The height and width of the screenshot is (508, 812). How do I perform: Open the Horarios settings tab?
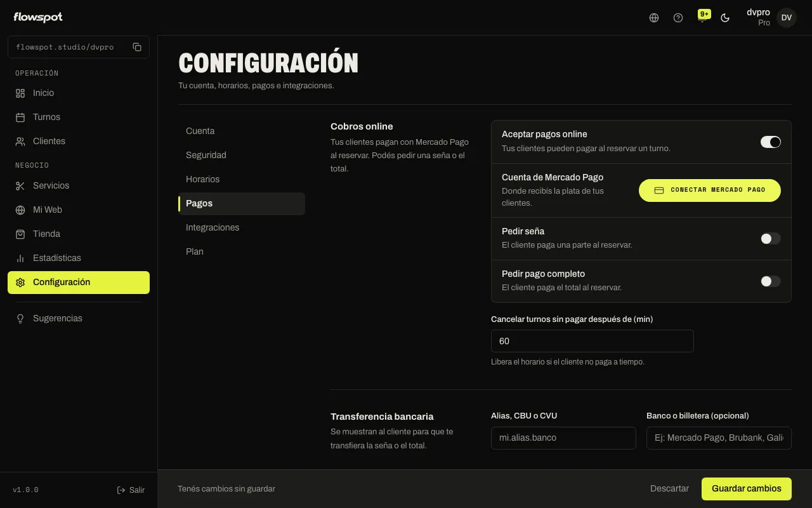coord(242,179)
